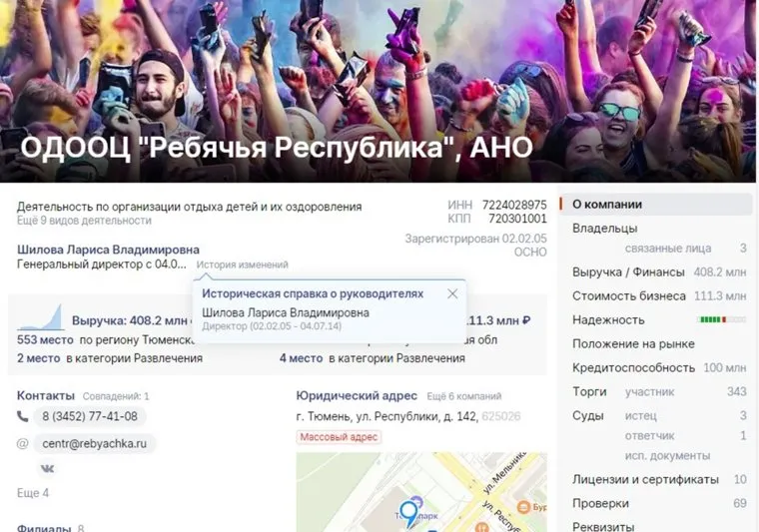Click the revenue growth chart icon

pyautogui.click(x=41, y=317)
